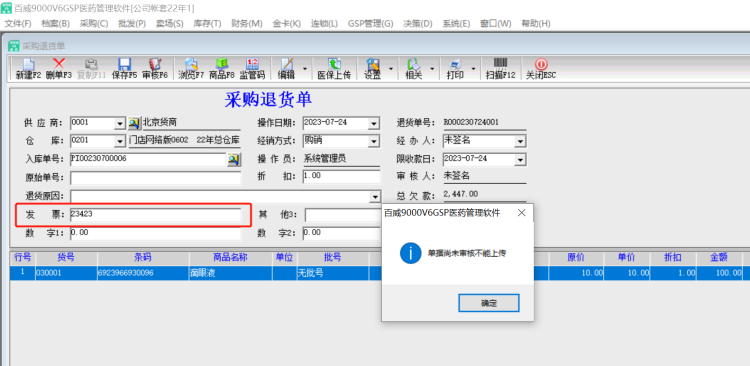Expand the 经办人 handler dropdown

click(x=520, y=142)
